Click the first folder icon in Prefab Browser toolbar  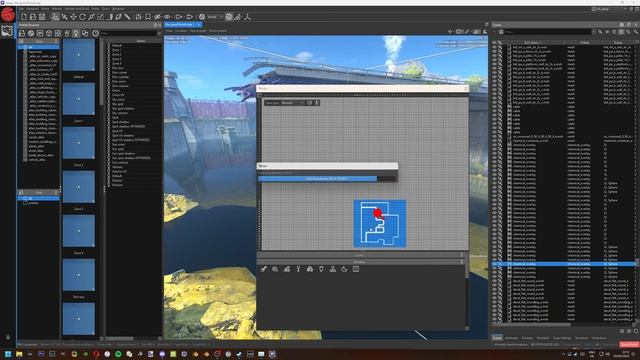click(22, 33)
